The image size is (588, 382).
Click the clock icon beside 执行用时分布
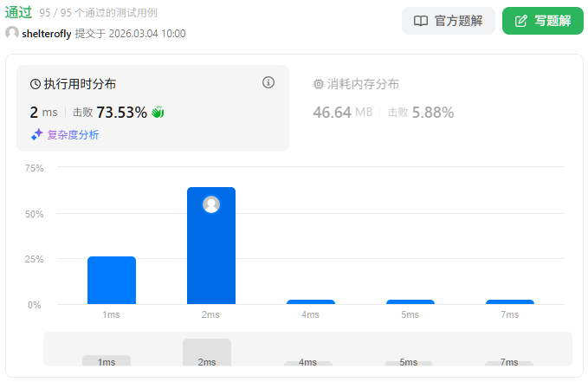click(x=36, y=84)
